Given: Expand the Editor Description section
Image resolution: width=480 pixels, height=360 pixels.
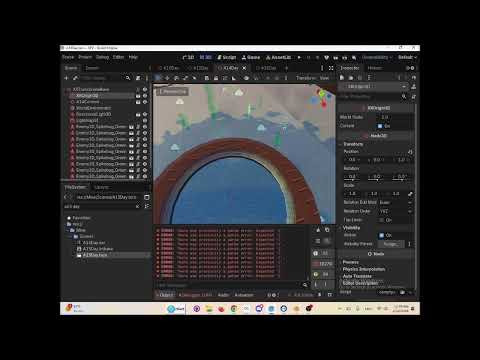Looking at the screenshot, I should [x=360, y=283].
